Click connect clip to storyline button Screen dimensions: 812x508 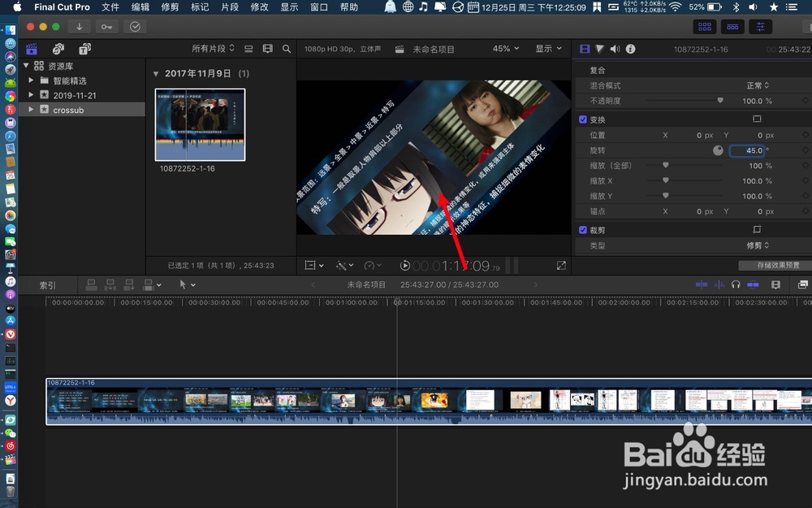tap(91, 284)
